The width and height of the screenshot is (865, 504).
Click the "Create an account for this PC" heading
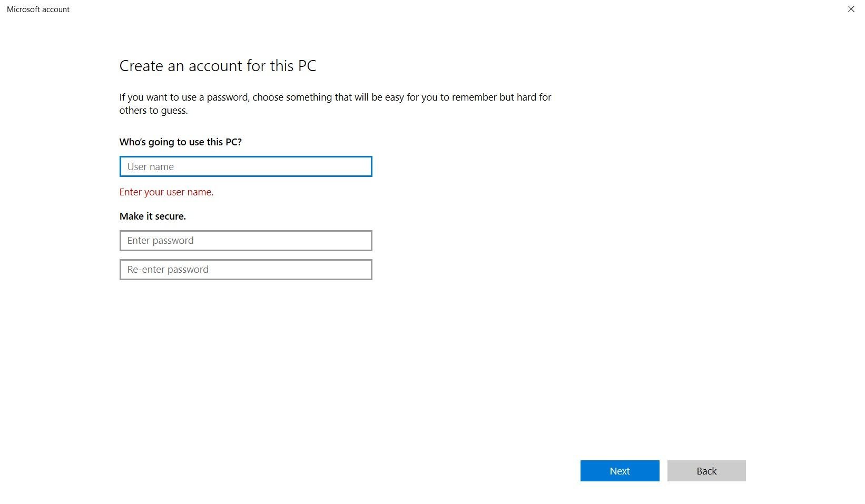(x=218, y=66)
